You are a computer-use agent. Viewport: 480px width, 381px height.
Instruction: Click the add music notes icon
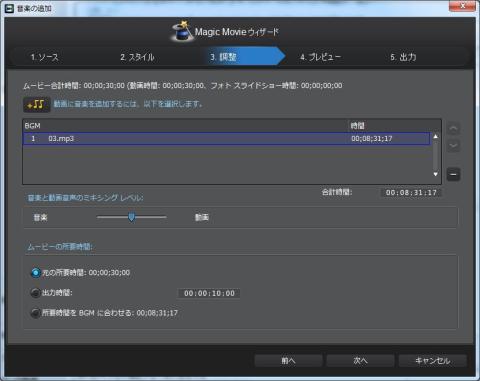pos(36,104)
